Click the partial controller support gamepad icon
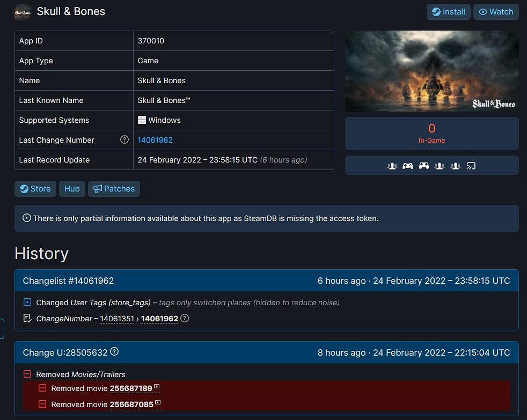Screen dimensions: 527x420 coord(408,166)
